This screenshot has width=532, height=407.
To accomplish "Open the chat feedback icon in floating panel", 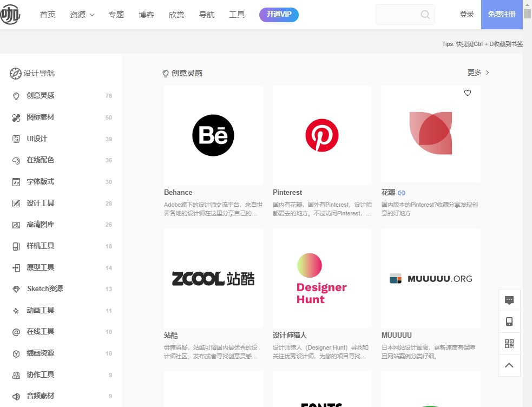I will (509, 300).
